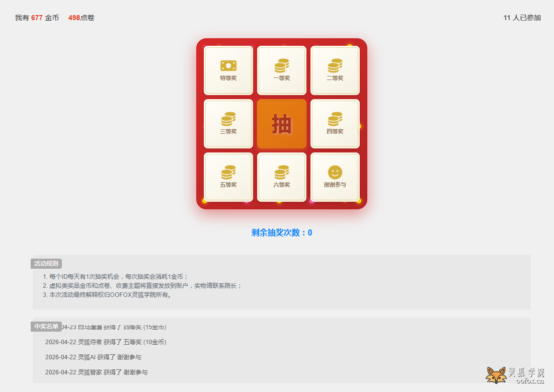Select the 一等奖 coin stack tile
The height and width of the screenshot is (392, 554).
point(282,70)
